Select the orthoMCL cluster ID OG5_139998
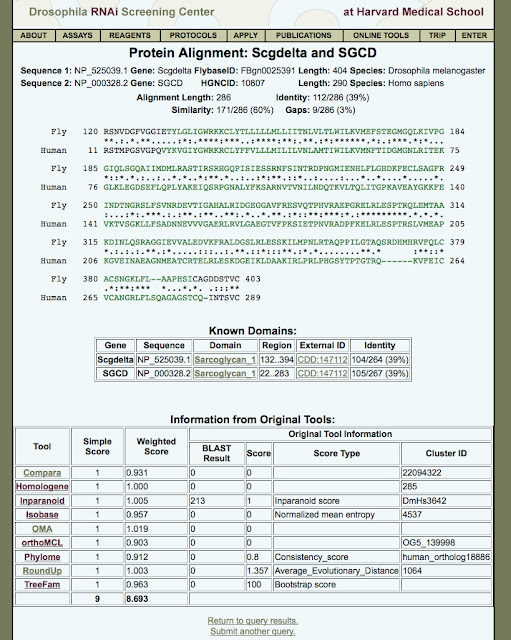The height and width of the screenshot is (640, 511). (446, 543)
